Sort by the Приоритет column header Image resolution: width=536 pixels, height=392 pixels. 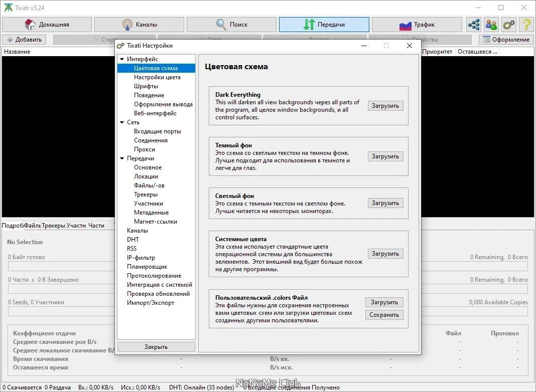[x=437, y=52]
